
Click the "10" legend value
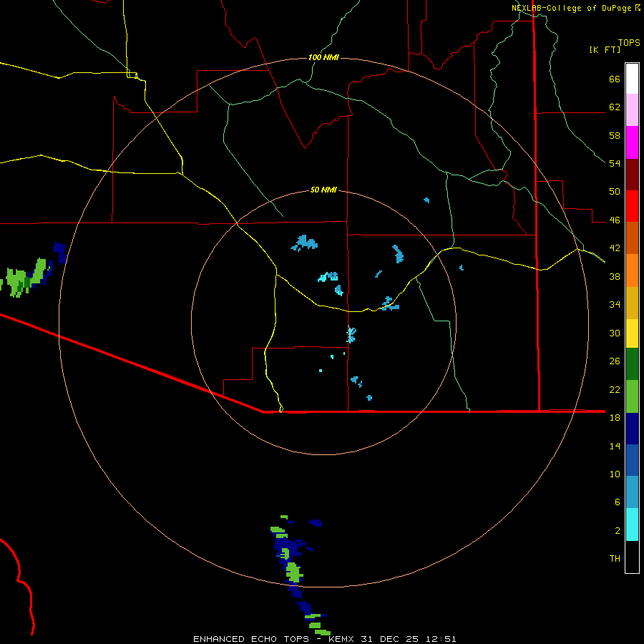coord(615,474)
